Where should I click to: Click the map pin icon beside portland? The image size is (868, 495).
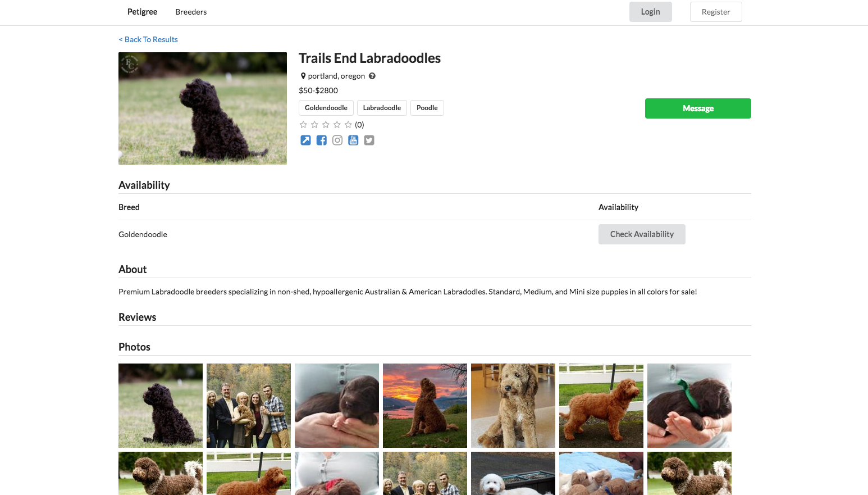click(303, 76)
